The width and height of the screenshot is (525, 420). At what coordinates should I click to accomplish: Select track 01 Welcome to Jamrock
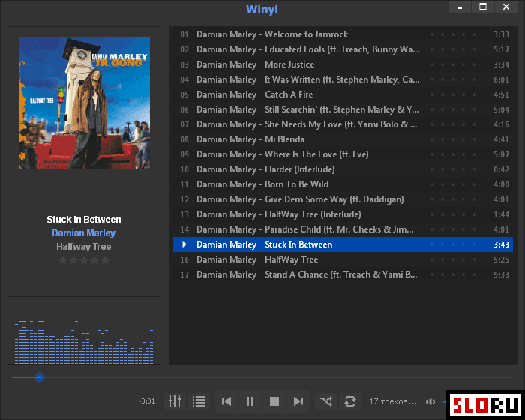[343, 34]
